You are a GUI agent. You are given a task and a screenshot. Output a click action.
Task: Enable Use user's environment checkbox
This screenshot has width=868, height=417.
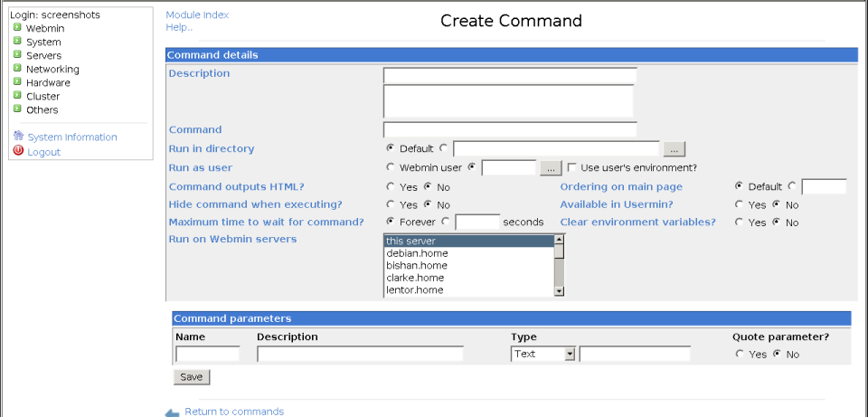pyautogui.click(x=571, y=167)
